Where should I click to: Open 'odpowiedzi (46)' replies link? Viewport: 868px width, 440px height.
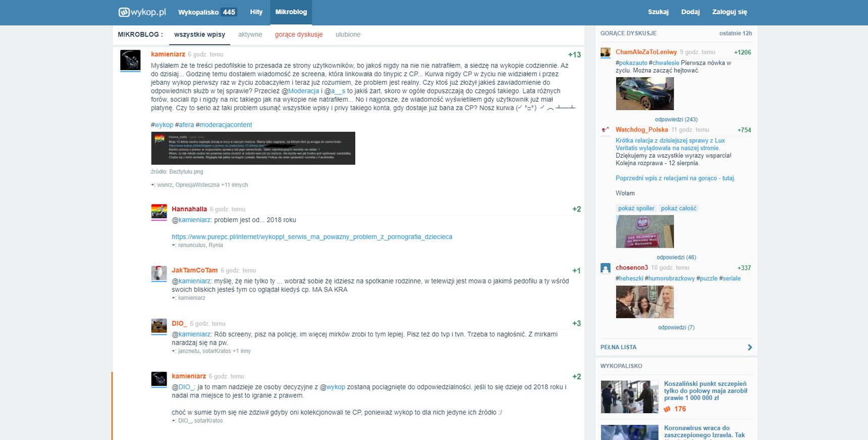pyautogui.click(x=676, y=258)
